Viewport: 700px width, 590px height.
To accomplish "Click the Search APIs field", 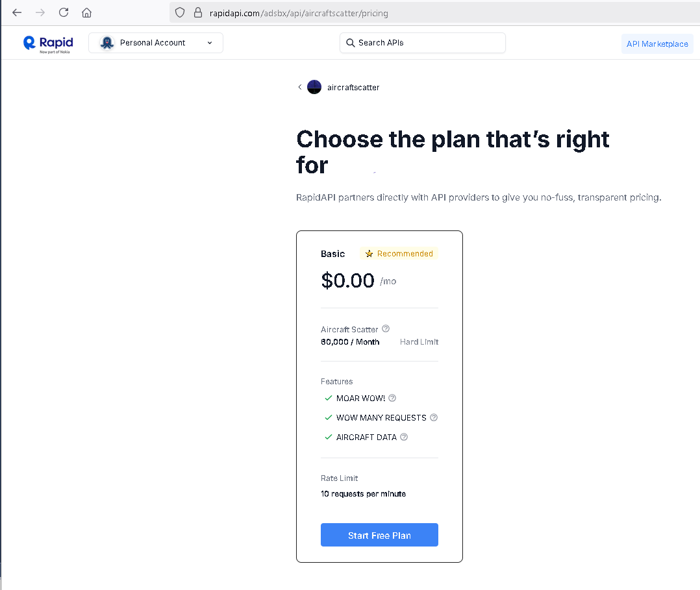I will (x=422, y=43).
